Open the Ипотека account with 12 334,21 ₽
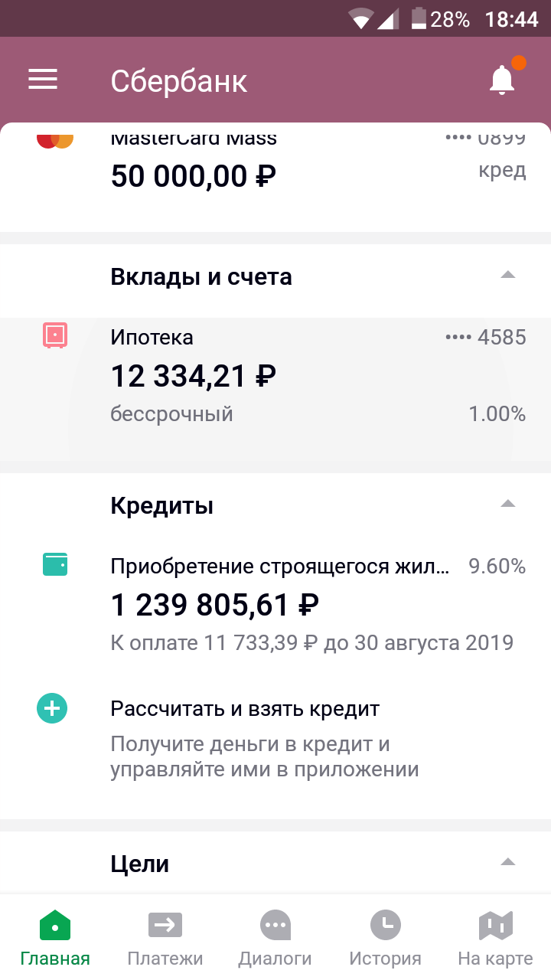551x980 pixels. tap(275, 377)
